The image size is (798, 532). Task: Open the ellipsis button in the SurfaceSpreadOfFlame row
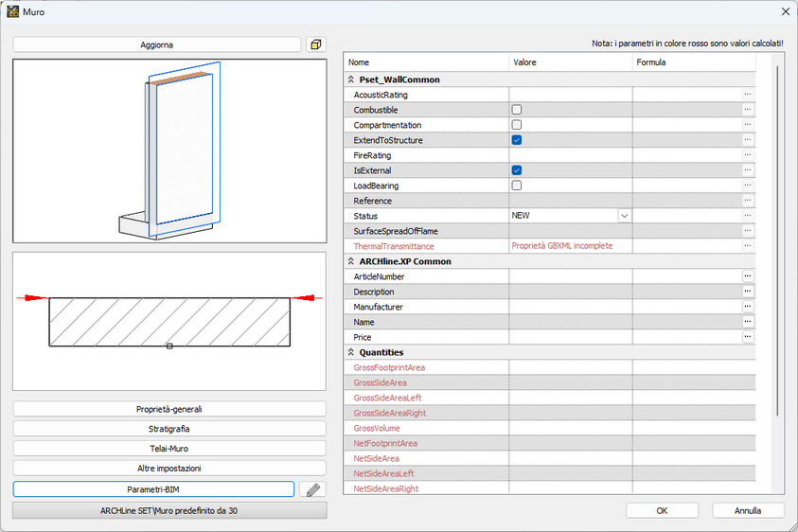[747, 231]
